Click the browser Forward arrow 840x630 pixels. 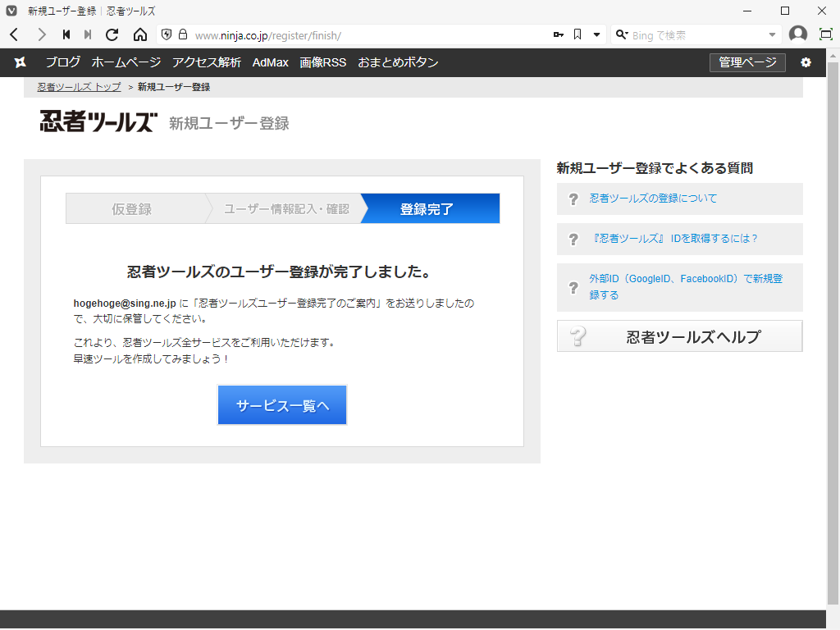[x=41, y=34]
